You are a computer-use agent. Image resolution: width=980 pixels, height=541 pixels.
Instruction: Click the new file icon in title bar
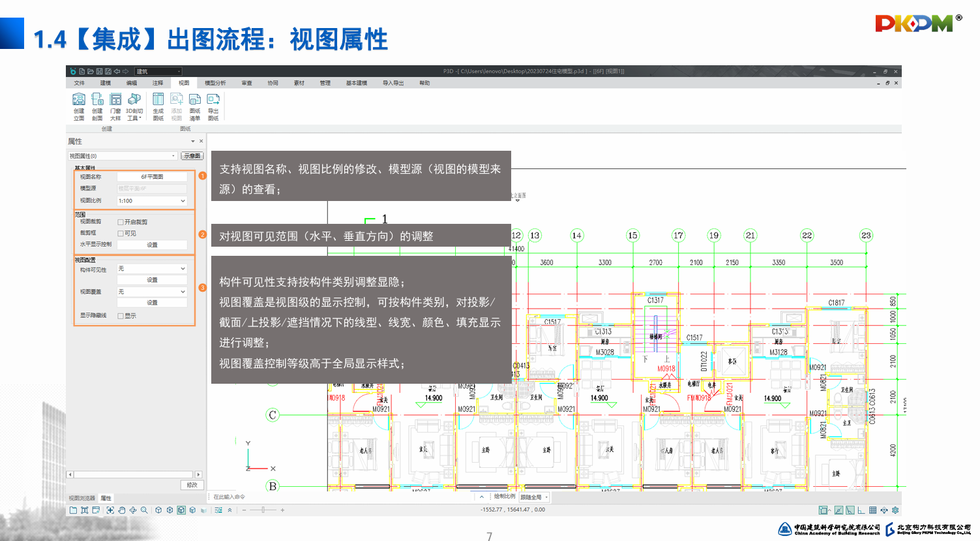coord(82,71)
